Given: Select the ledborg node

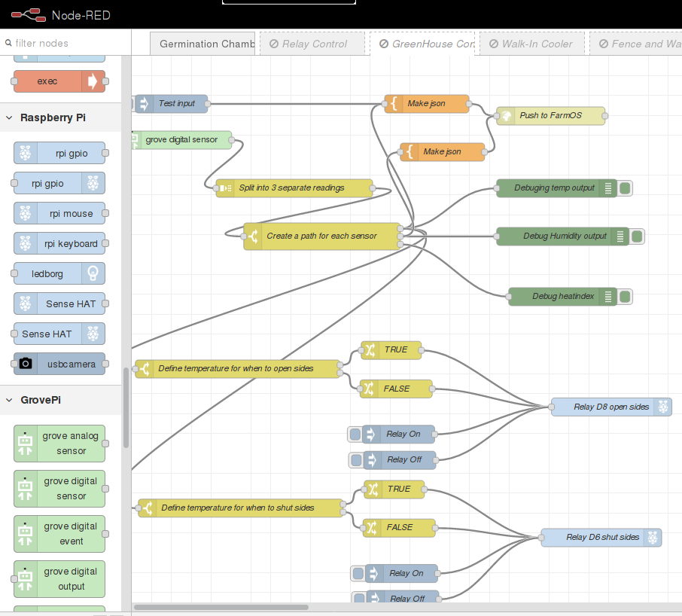Looking at the screenshot, I should coord(59,273).
